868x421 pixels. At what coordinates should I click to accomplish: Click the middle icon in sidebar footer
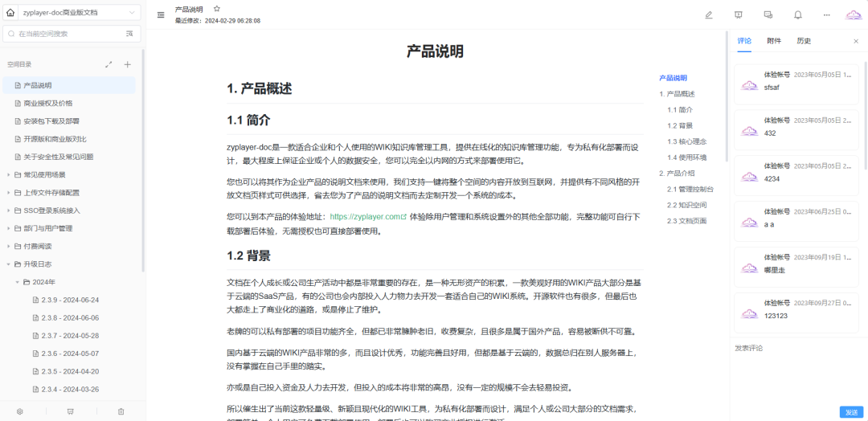tap(70, 411)
